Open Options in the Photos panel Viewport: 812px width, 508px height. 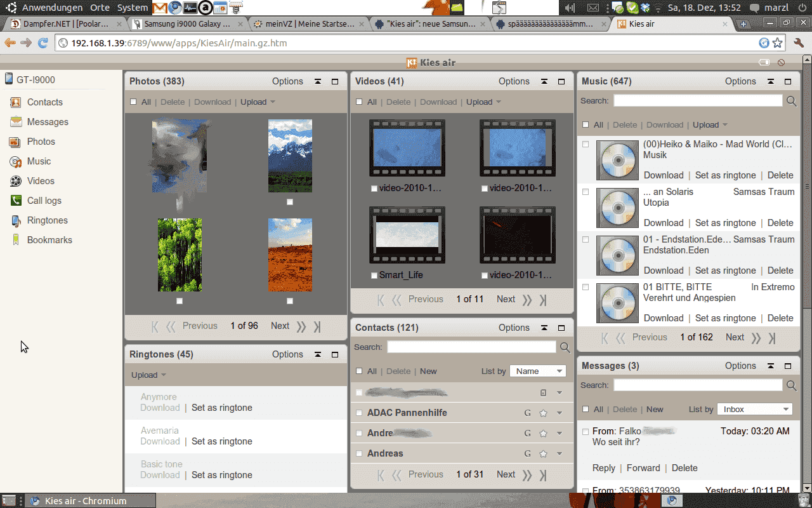pos(287,81)
